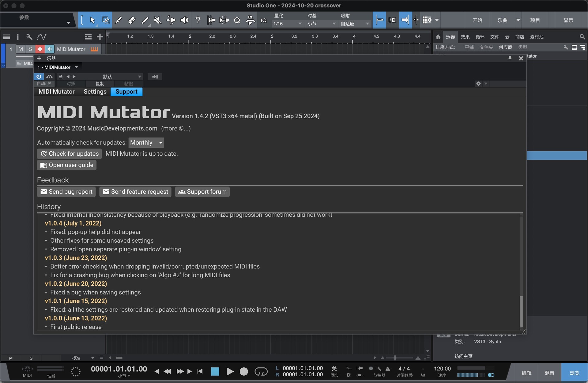The width and height of the screenshot is (588, 383).
Task: Click Open user guide button
Action: point(67,165)
